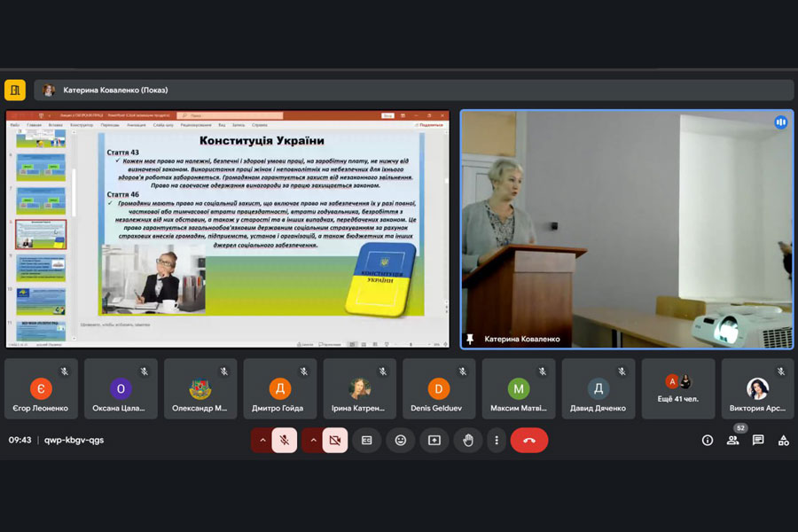The width and height of the screenshot is (798, 532).
Task: Select Єгор Леоненко participant tile
Action: (41, 388)
